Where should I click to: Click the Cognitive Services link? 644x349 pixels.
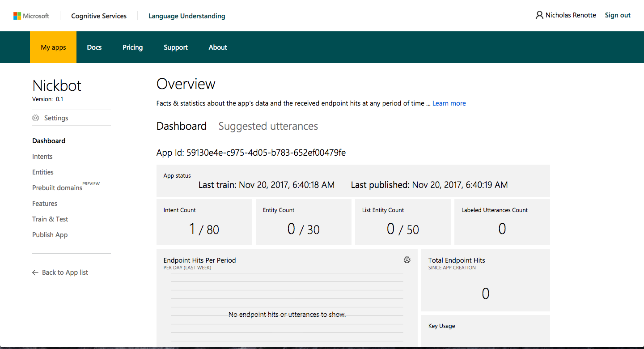(x=99, y=16)
